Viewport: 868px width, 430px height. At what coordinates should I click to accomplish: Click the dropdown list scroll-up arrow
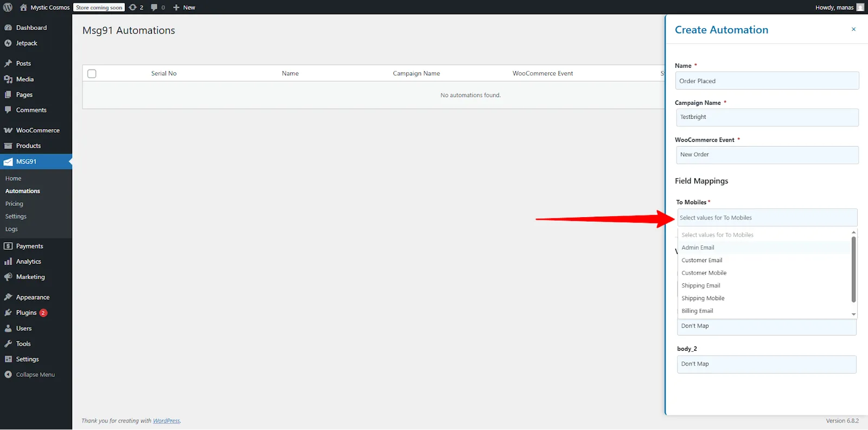coord(854,232)
